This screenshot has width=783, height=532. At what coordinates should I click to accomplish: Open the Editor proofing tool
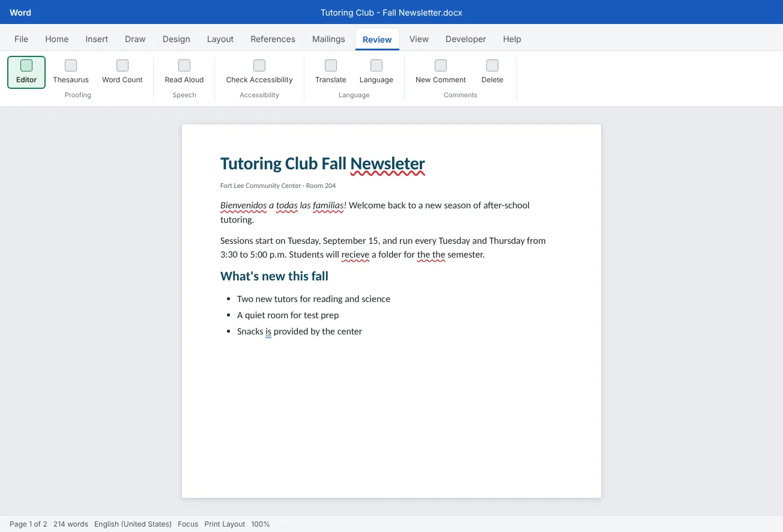point(26,72)
